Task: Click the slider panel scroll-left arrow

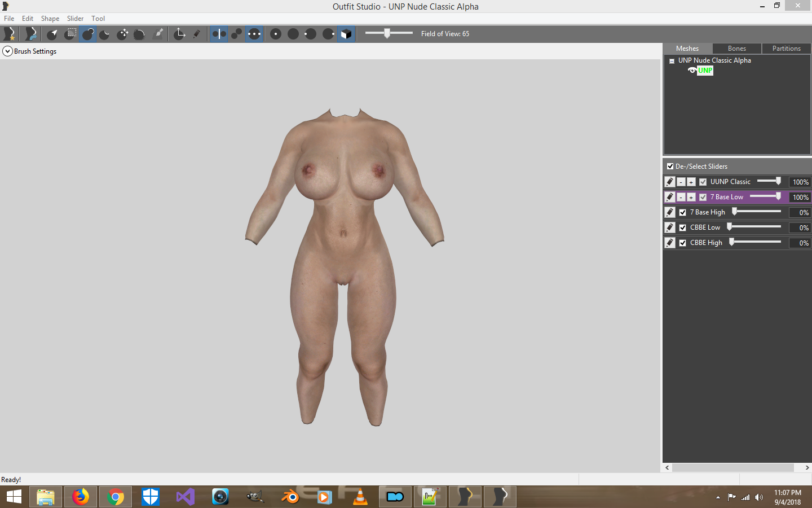Action: point(668,468)
